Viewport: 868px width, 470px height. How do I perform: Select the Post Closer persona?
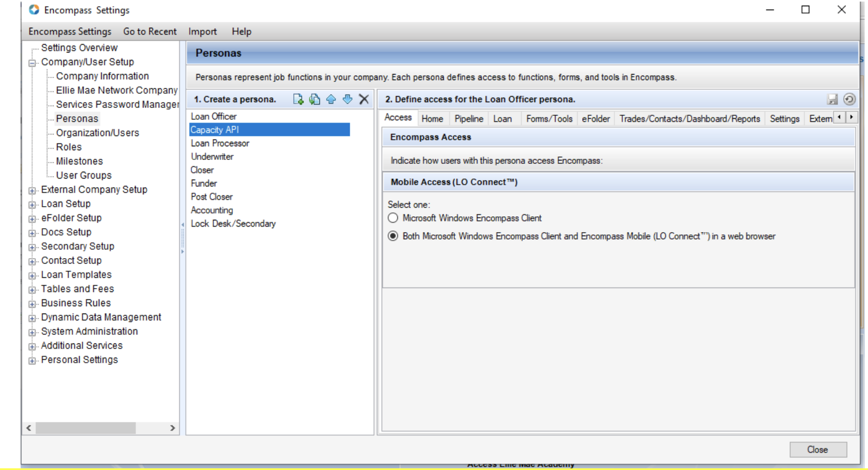(x=211, y=197)
